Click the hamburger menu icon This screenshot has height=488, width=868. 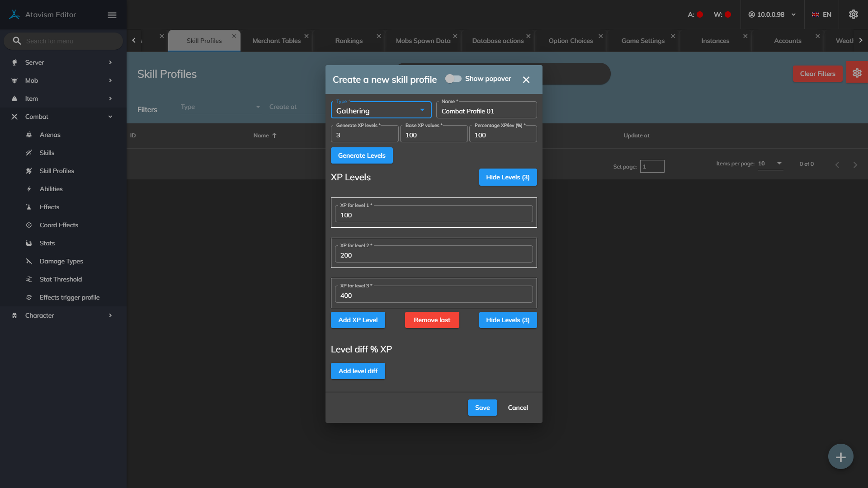[x=112, y=15]
